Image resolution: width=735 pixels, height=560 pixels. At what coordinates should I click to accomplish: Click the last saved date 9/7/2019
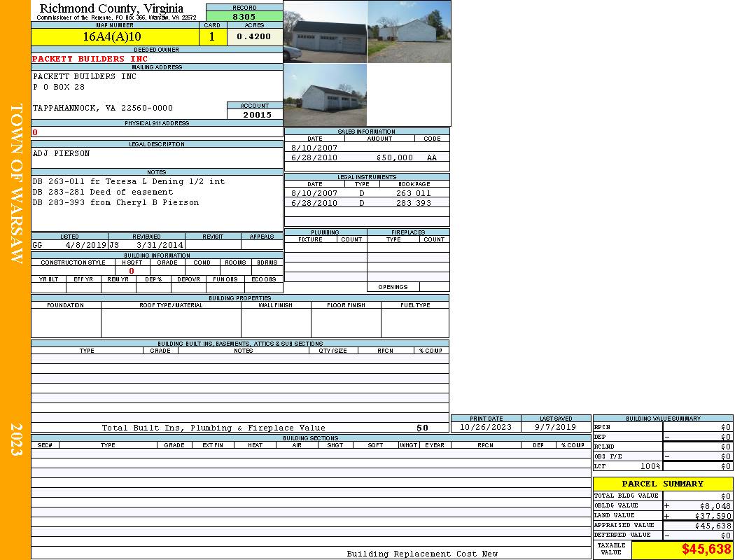(555, 427)
